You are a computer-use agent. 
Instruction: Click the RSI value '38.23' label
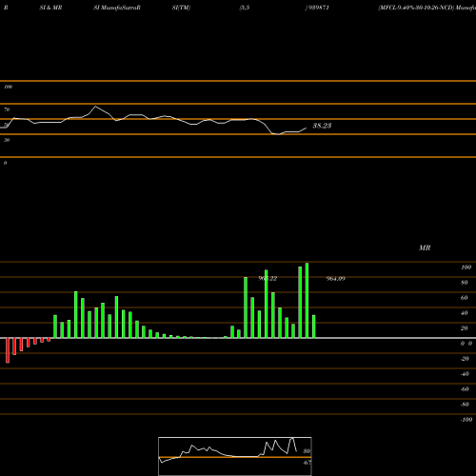point(322,126)
